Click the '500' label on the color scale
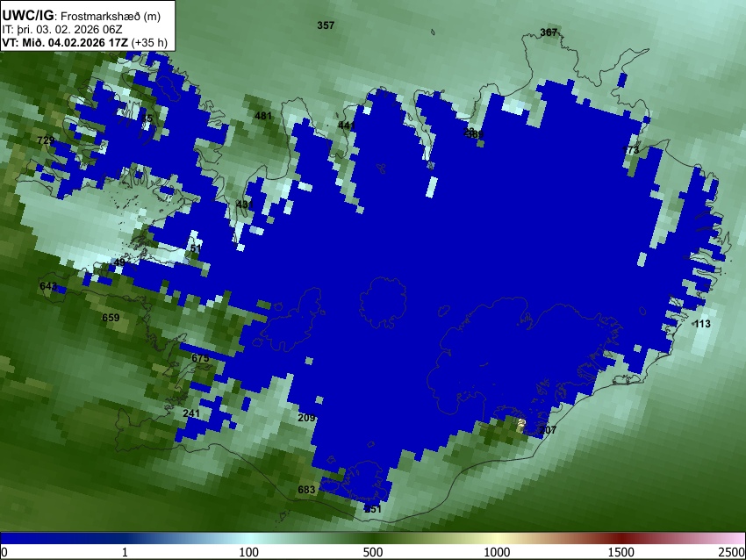Screen dimensions: 746x560 [373, 552]
